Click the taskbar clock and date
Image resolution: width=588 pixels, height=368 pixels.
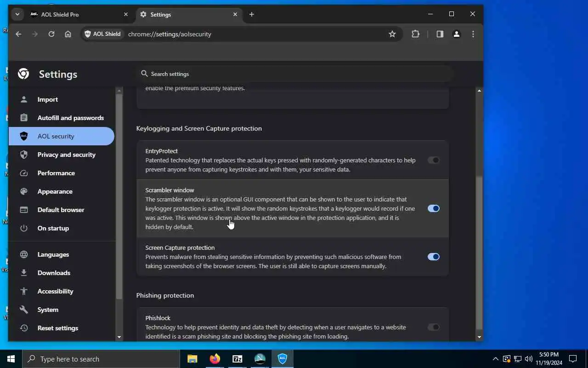point(548,359)
